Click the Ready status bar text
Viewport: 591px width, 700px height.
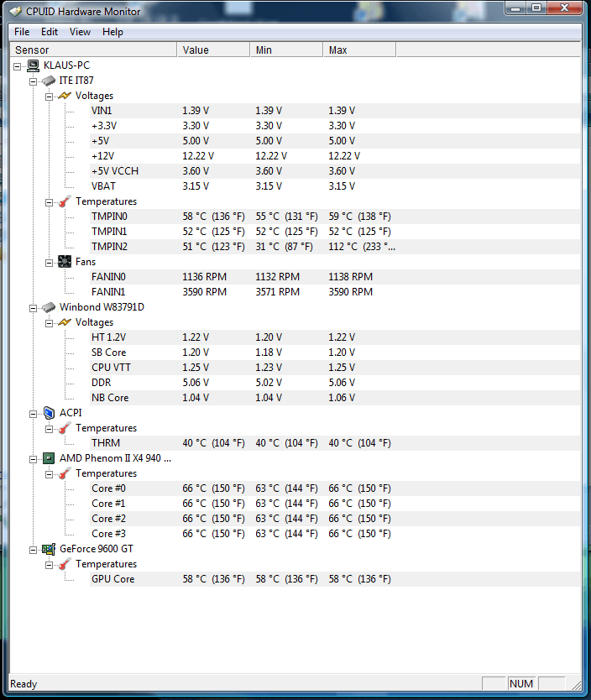[24, 684]
